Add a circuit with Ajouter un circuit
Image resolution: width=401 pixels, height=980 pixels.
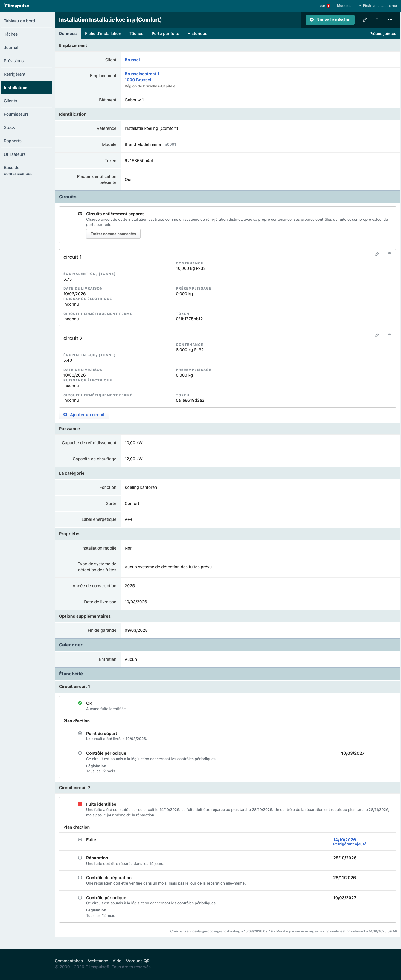tap(84, 415)
